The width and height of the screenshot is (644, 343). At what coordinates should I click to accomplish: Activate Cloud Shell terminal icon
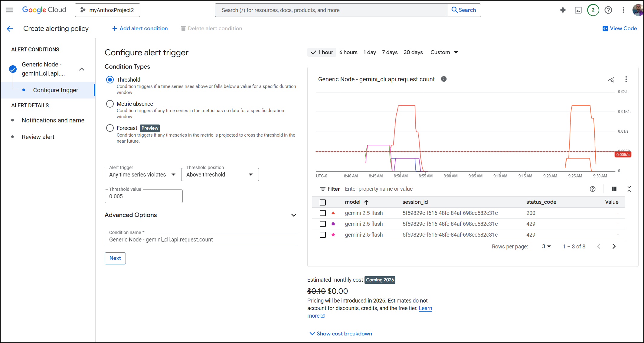578,10
